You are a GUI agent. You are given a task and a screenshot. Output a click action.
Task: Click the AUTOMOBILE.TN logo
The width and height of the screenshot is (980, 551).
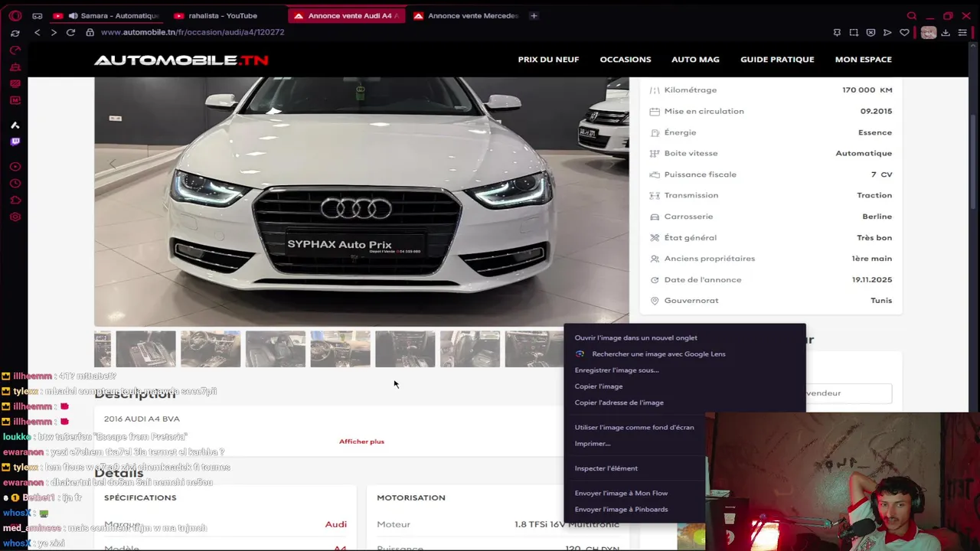point(181,60)
